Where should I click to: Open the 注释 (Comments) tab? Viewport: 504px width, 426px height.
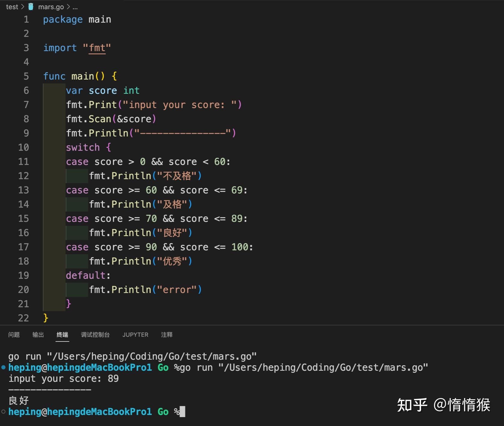tap(167, 335)
